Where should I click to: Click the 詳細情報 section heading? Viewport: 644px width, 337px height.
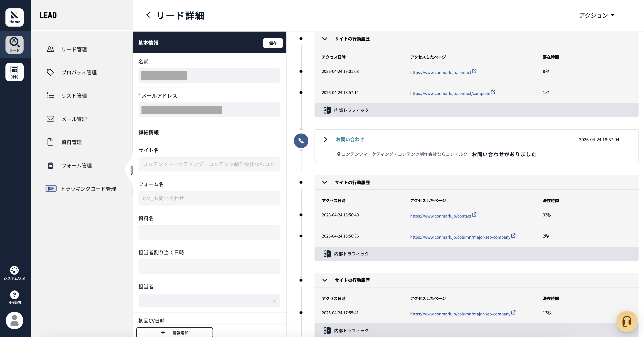pyautogui.click(x=149, y=132)
